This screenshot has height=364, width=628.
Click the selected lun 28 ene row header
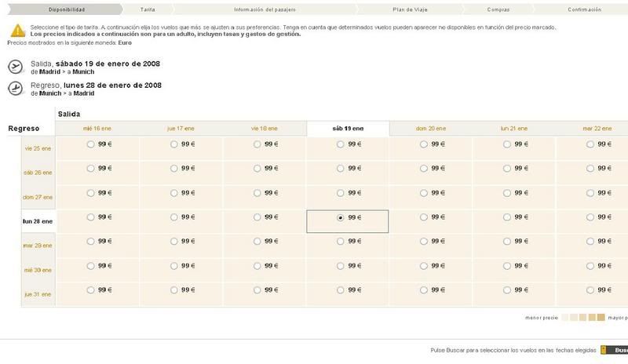[38, 221]
